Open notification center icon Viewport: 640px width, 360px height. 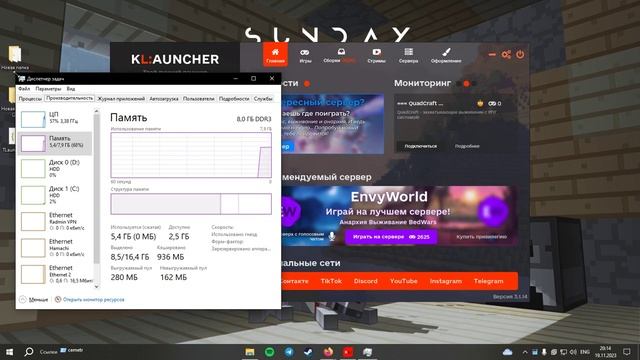[x=627, y=352]
